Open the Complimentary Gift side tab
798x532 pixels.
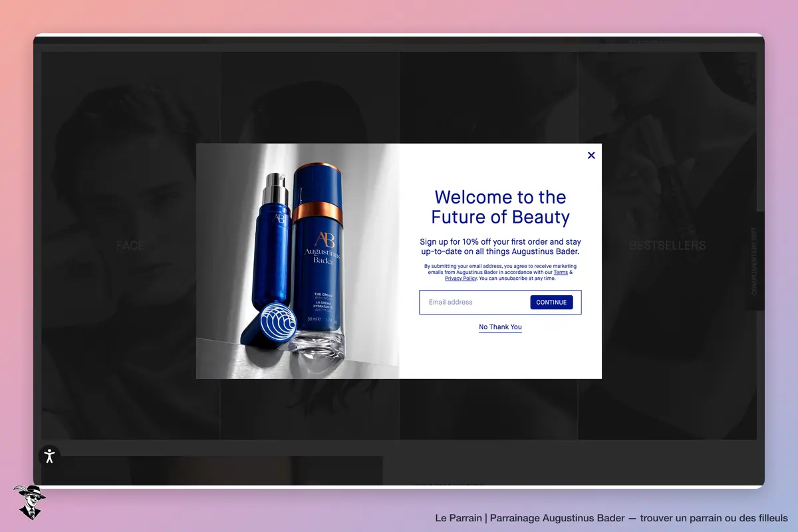coord(754,261)
